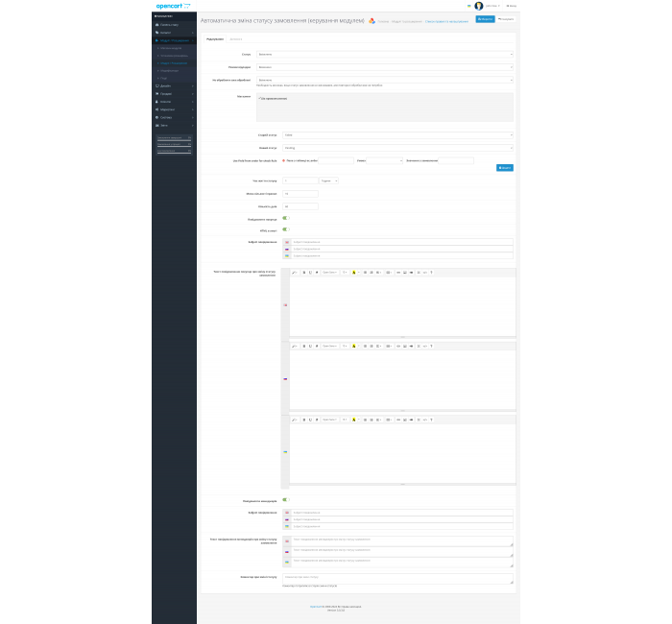
Task: Open the old status select above the Pending select
Action: pos(397,135)
